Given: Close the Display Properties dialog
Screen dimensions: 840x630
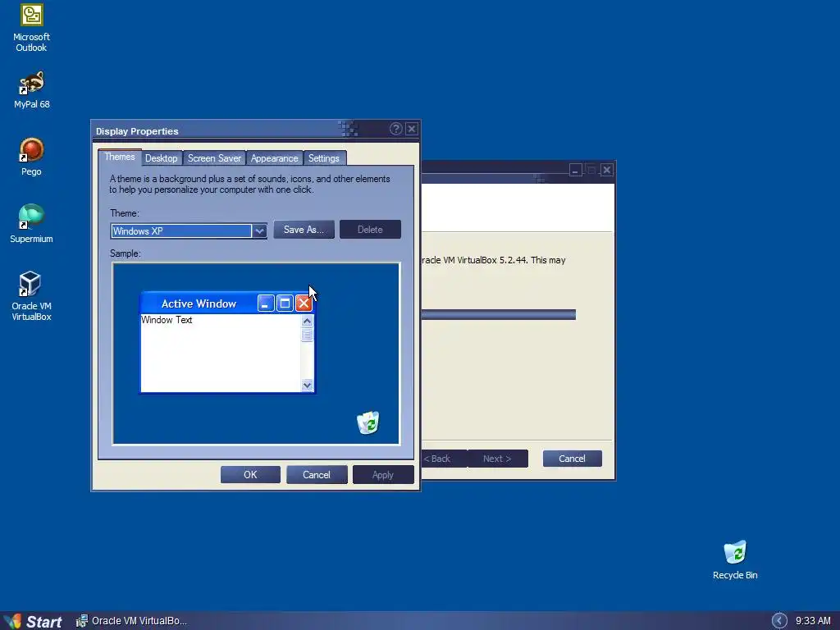Looking at the screenshot, I should point(412,129).
